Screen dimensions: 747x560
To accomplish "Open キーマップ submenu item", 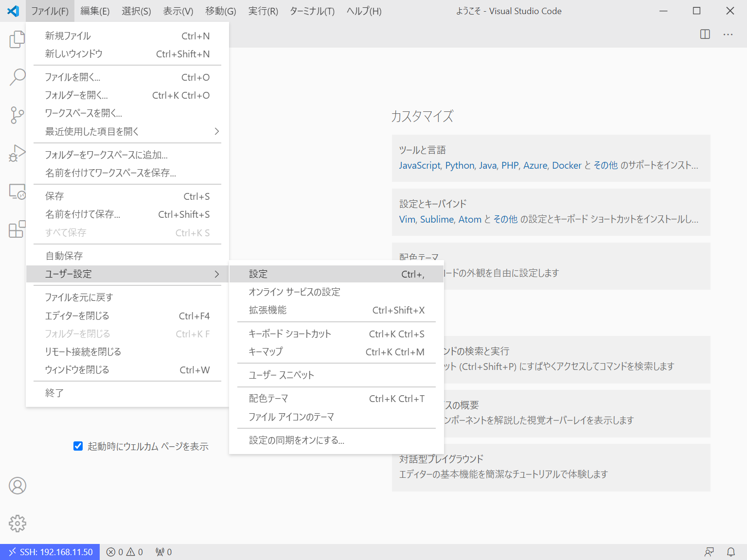I will pos(337,351).
